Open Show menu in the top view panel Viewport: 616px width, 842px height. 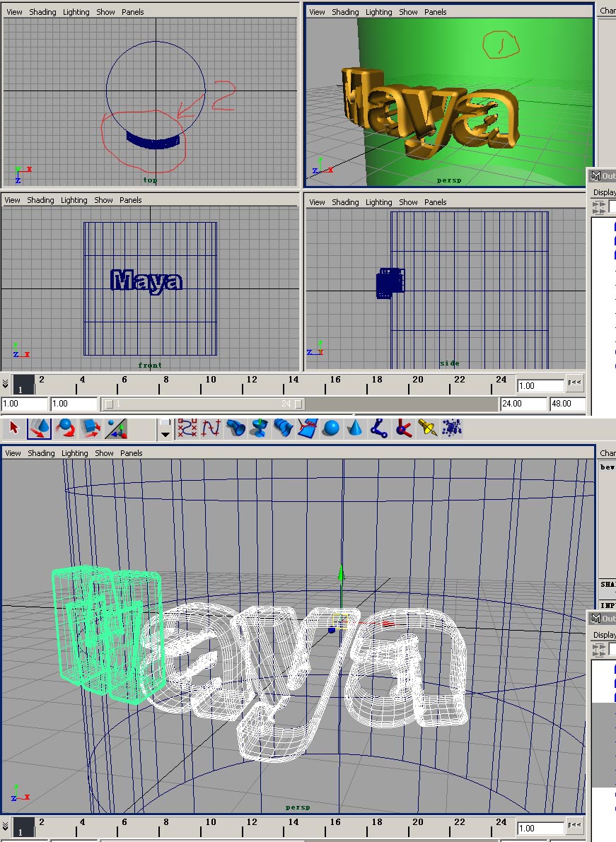point(106,12)
